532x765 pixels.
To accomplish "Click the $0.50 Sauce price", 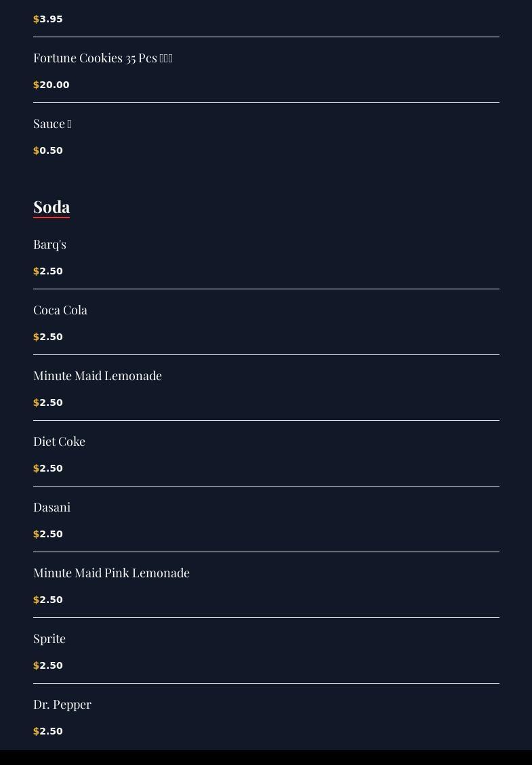I will coord(48,150).
